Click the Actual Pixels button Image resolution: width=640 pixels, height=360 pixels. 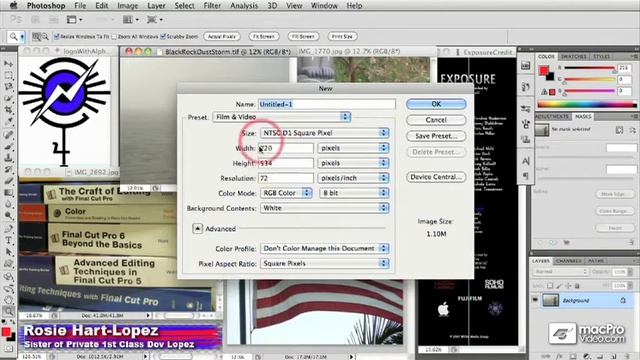tap(222, 36)
